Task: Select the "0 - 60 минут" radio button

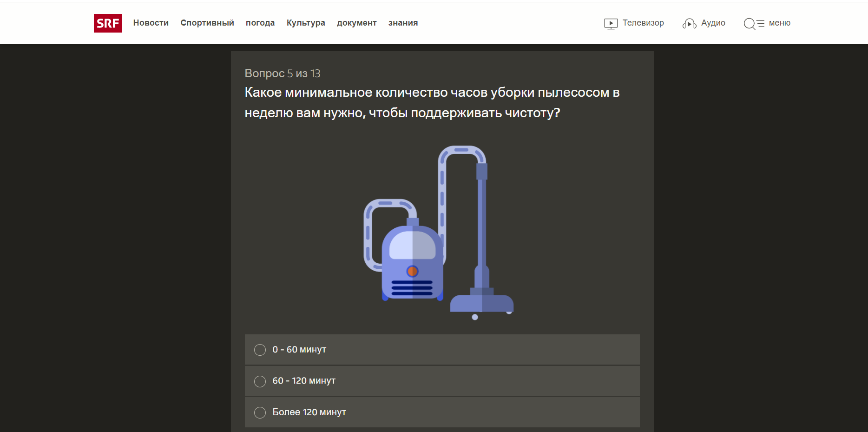Action: point(260,350)
